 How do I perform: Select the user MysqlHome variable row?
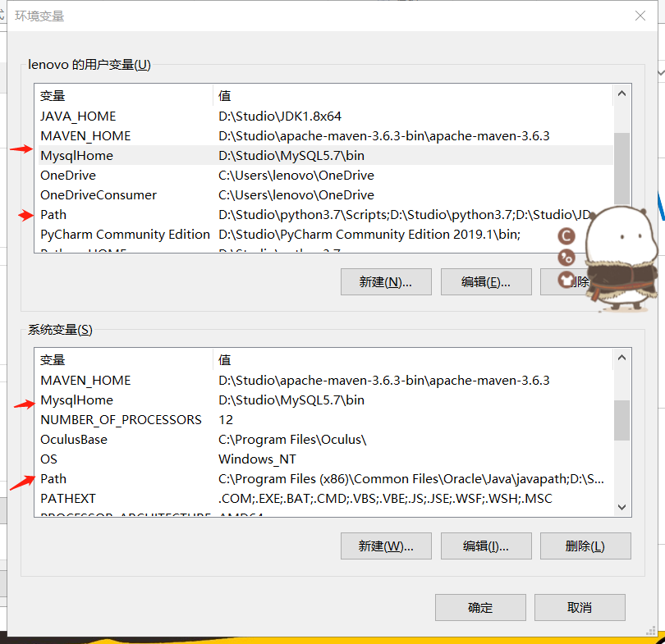[x=326, y=156]
